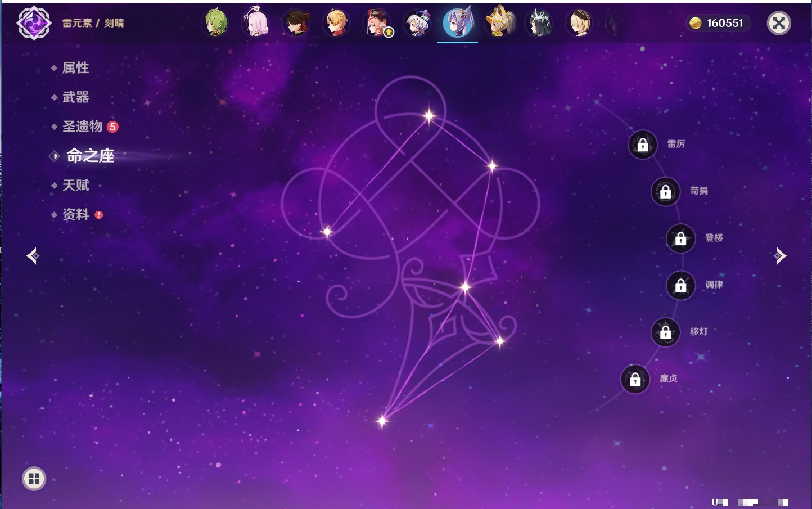Click the Mora amount 160551
This screenshot has width=812, height=509.
pyautogui.click(x=725, y=23)
